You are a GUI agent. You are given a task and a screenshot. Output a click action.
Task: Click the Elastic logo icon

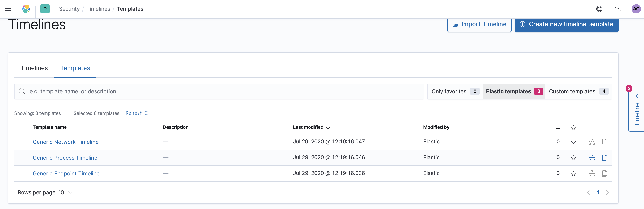[x=26, y=9]
